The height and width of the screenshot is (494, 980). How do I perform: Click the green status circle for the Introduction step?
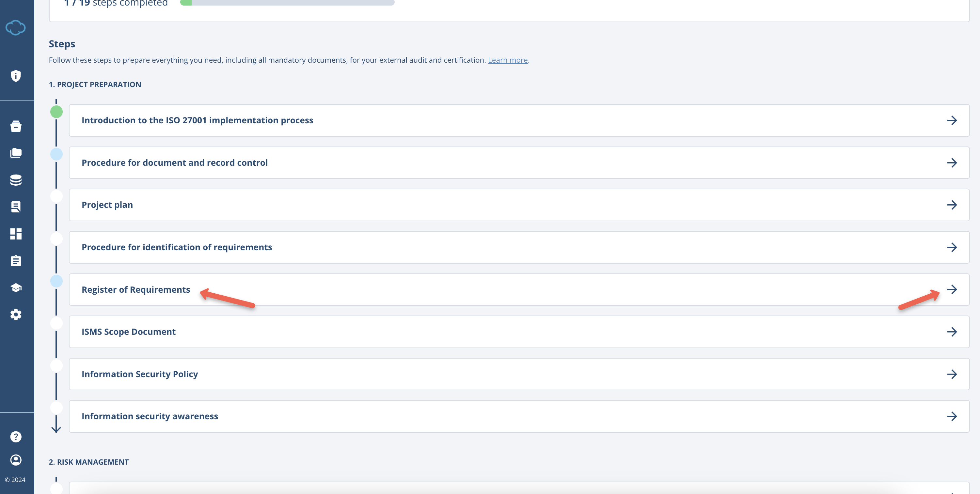pos(56,112)
